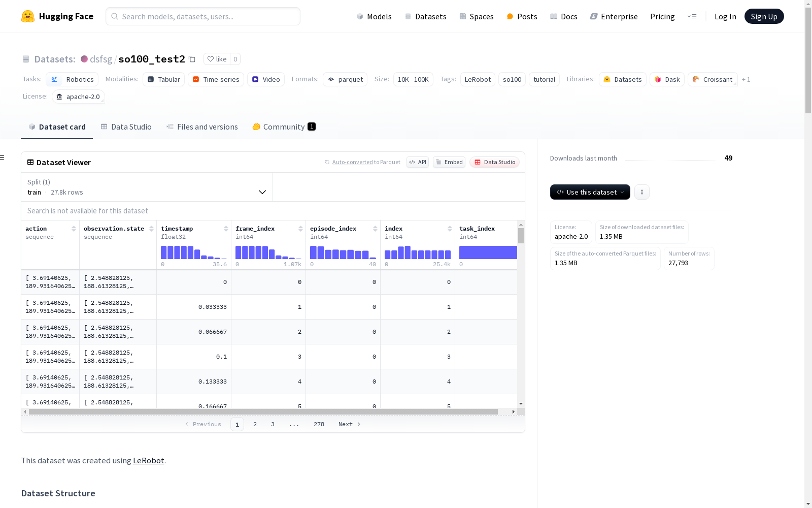
Task: Copy dataset name with the copy icon
Action: (192, 59)
